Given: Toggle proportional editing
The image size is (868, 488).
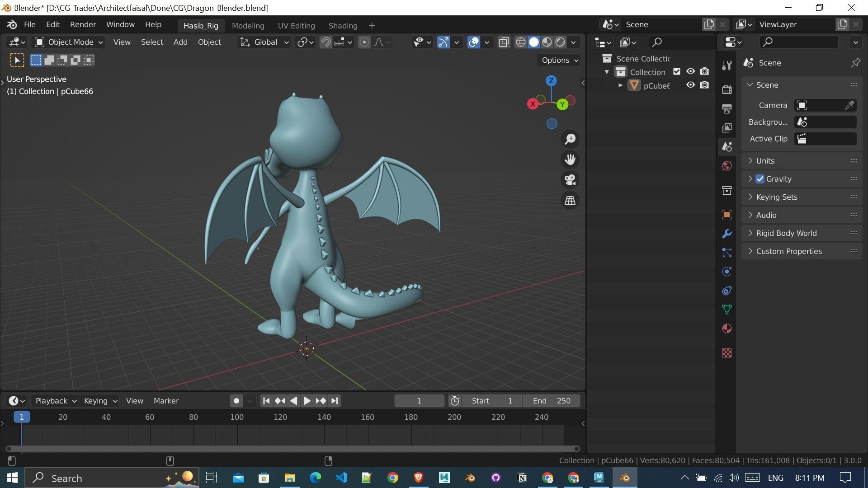Looking at the screenshot, I should point(364,42).
